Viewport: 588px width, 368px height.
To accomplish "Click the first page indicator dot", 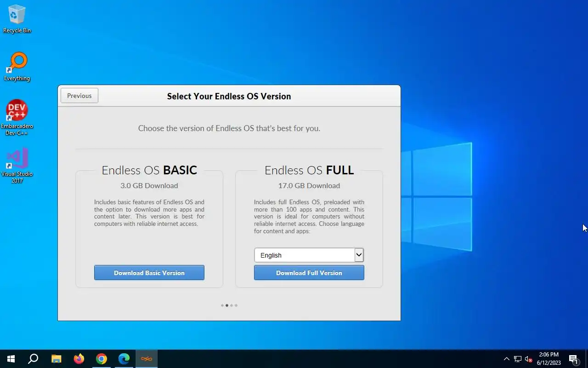I will [x=222, y=305].
